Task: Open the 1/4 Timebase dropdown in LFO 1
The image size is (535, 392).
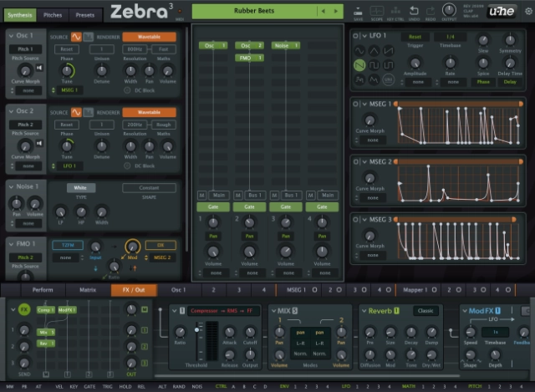Action: [450, 37]
